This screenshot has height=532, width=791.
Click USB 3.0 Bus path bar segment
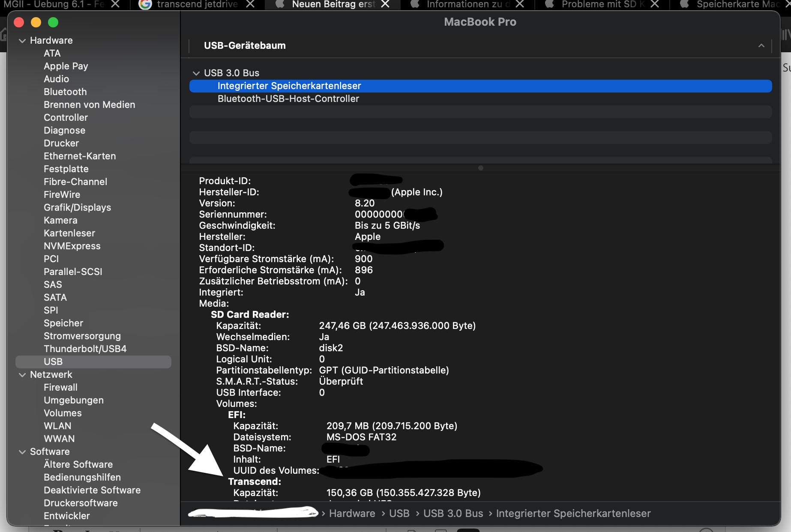[453, 514]
